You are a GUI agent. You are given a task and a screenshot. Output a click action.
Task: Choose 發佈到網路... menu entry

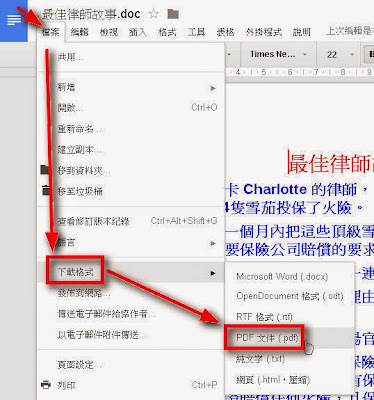click(131, 293)
